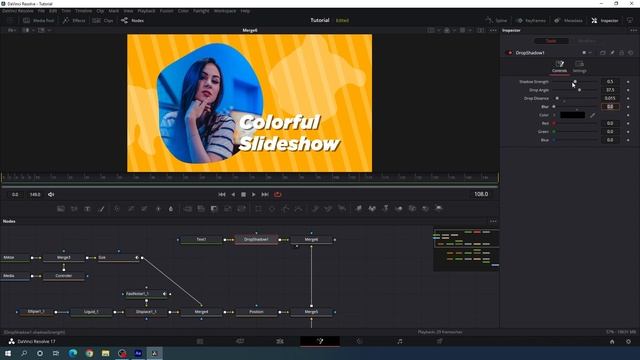The width and height of the screenshot is (640, 360).
Task: Toggle keyframe for Drop Angle
Action: 628,90
